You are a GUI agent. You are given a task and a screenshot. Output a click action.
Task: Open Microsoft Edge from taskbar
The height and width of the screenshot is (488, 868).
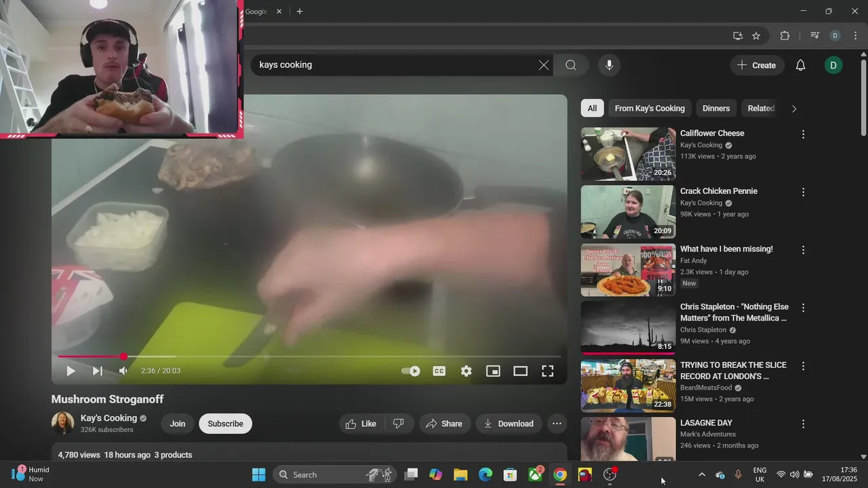click(x=486, y=474)
